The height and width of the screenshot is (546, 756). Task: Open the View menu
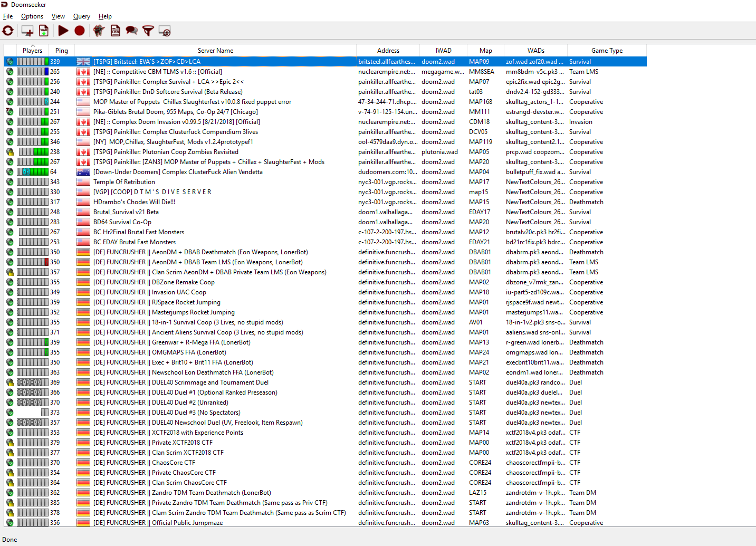(x=58, y=16)
